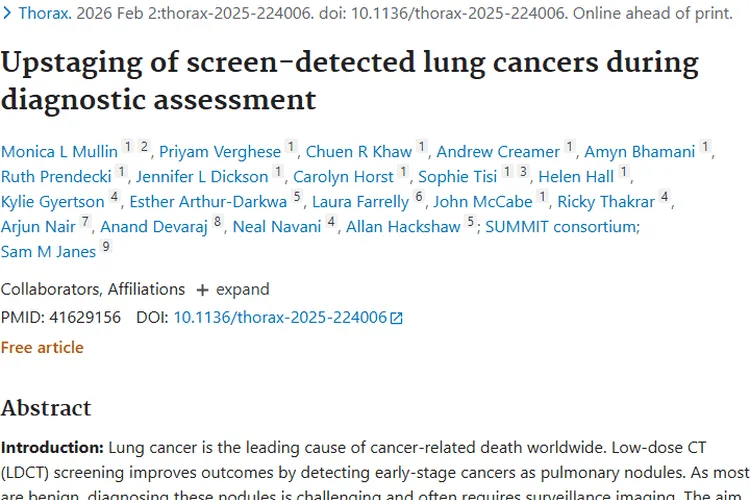This screenshot has width=750, height=500.
Task: Expand the Thorax journal chevron
Action: 6,14
